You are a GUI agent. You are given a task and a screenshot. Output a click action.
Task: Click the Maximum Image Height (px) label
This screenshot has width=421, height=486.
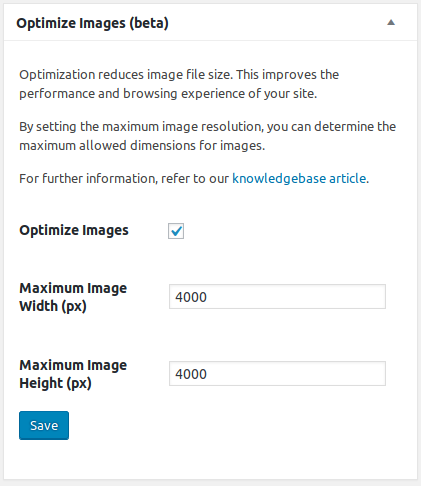73,374
